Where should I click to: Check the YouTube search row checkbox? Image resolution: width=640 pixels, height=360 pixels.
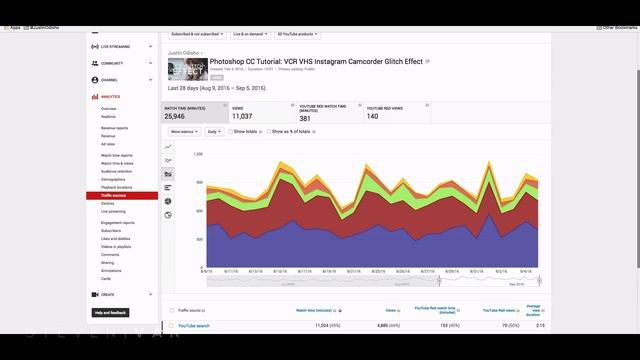(171, 326)
